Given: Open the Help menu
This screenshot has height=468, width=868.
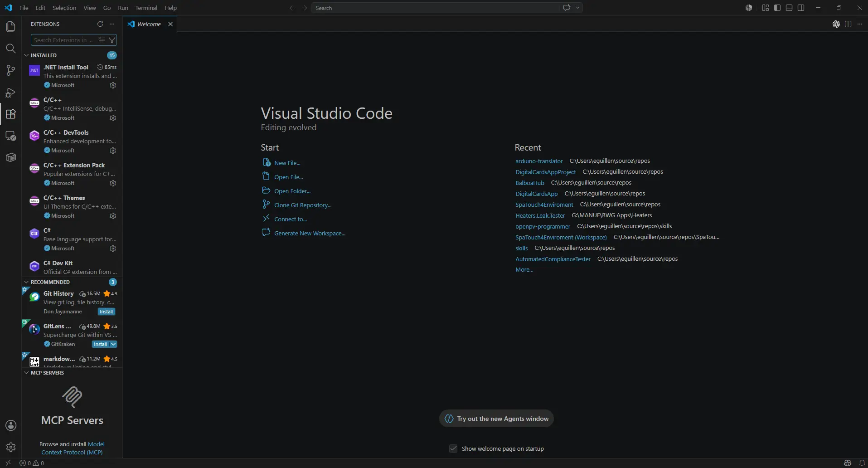Looking at the screenshot, I should coord(170,8).
